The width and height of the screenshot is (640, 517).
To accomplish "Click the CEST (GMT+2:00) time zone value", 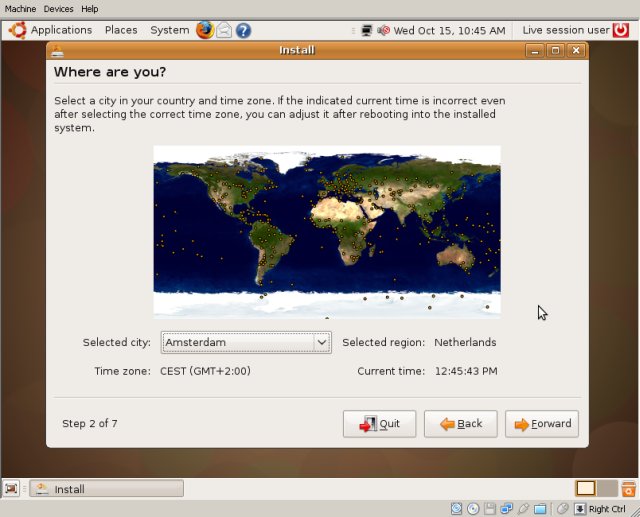I will coord(205,371).
